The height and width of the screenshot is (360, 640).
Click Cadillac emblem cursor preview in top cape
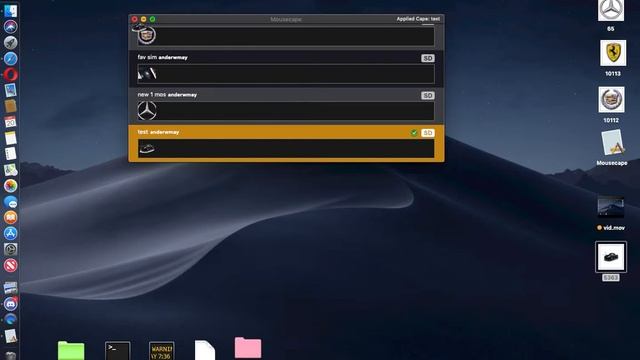click(x=147, y=36)
